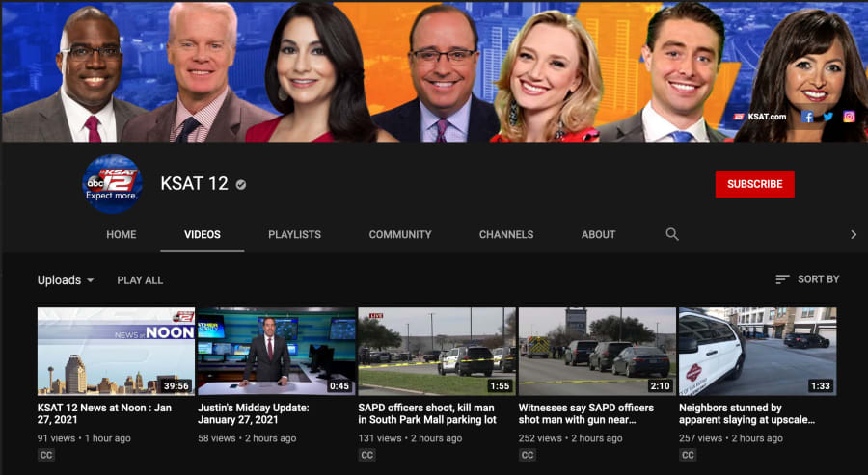Click the KSAT 12 channel name
The image size is (868, 475).
point(194,184)
